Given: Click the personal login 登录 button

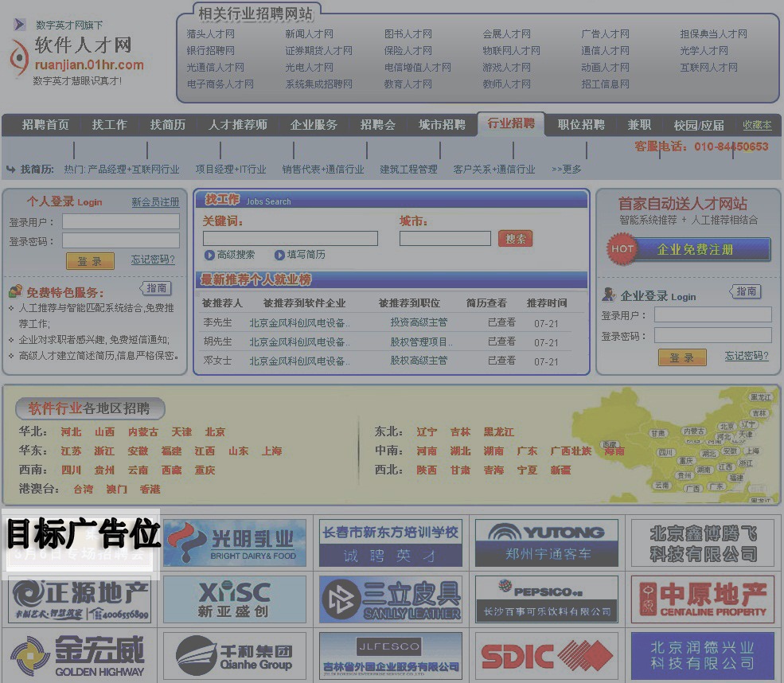Looking at the screenshot, I should (90, 261).
